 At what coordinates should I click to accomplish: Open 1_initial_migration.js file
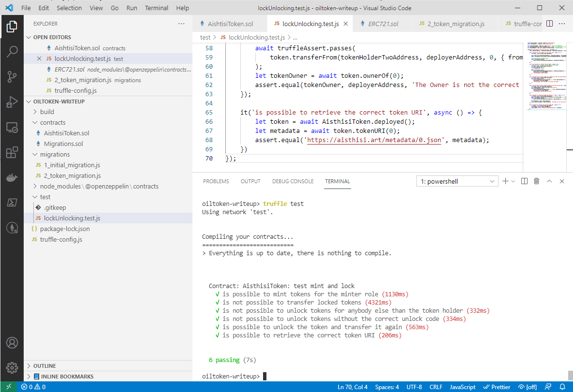(x=72, y=165)
